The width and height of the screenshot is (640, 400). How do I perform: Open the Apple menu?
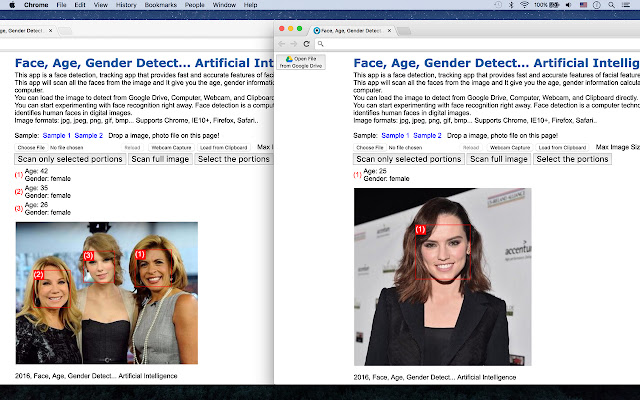12,5
